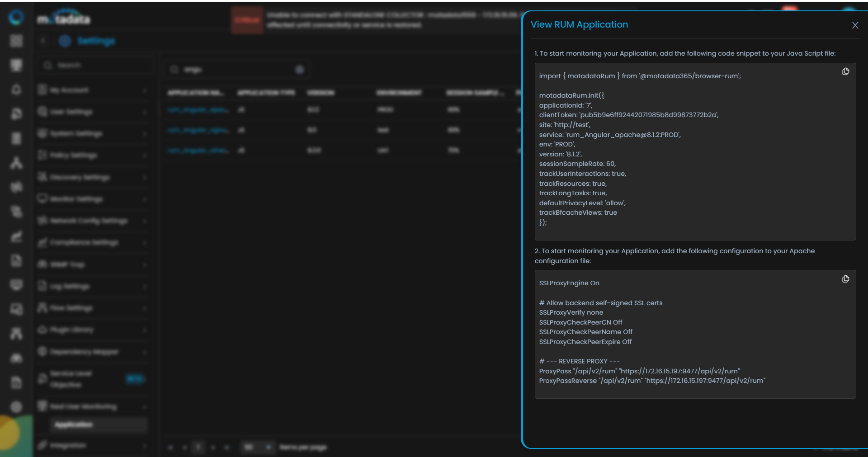Viewport: 868px width, 457px height.
Task: Close the View RUM Application panel
Action: 855,25
